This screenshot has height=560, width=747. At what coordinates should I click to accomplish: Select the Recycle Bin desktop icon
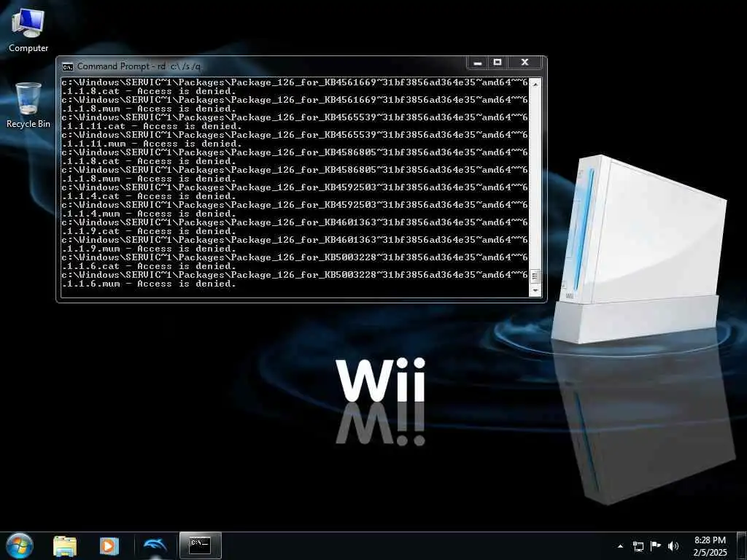pyautogui.click(x=28, y=105)
